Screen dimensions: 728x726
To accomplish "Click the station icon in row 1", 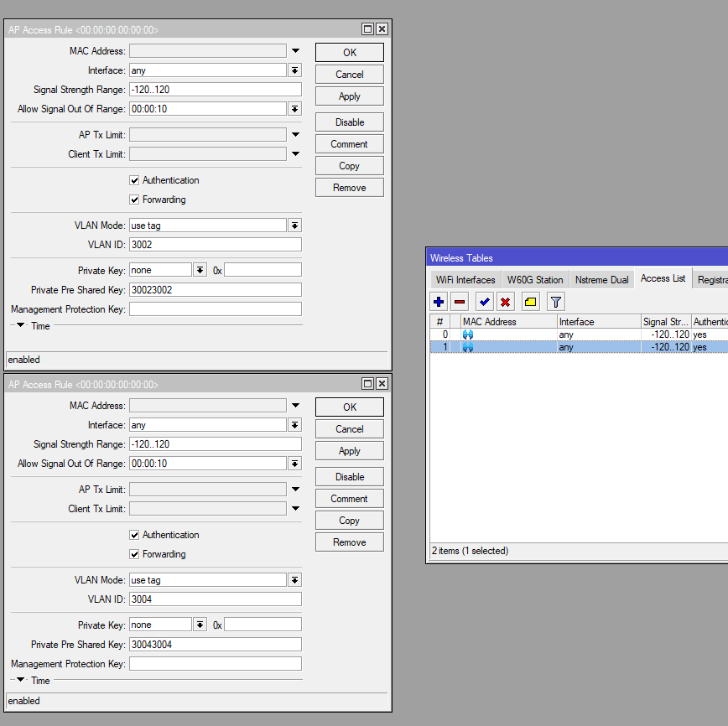I will (x=468, y=347).
